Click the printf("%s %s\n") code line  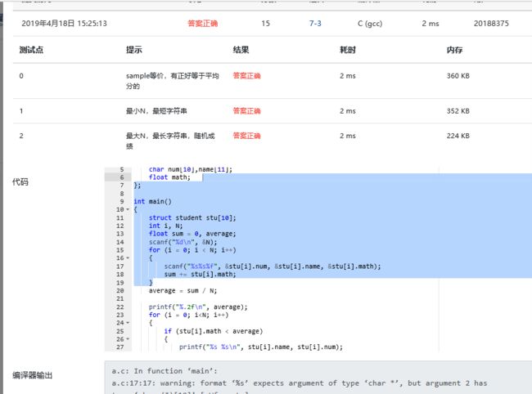261,347
